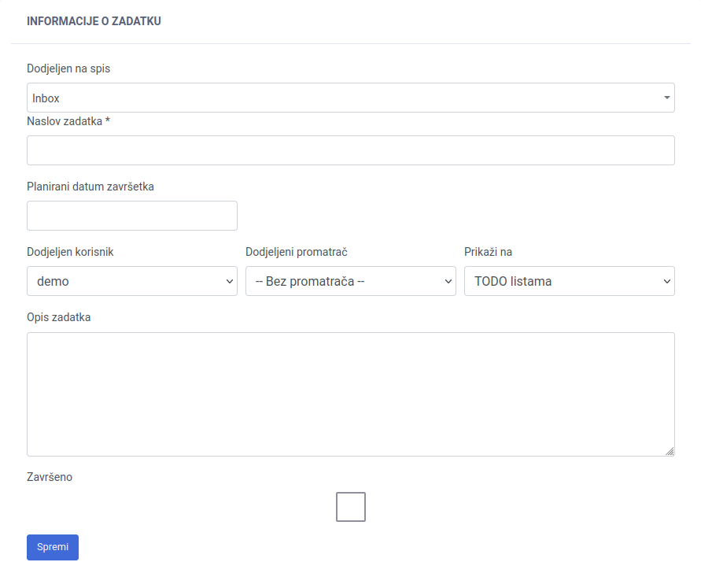Click the "Naslov zadatka *" label
Image resolution: width=701 pixels, height=588 pixels.
tap(68, 121)
